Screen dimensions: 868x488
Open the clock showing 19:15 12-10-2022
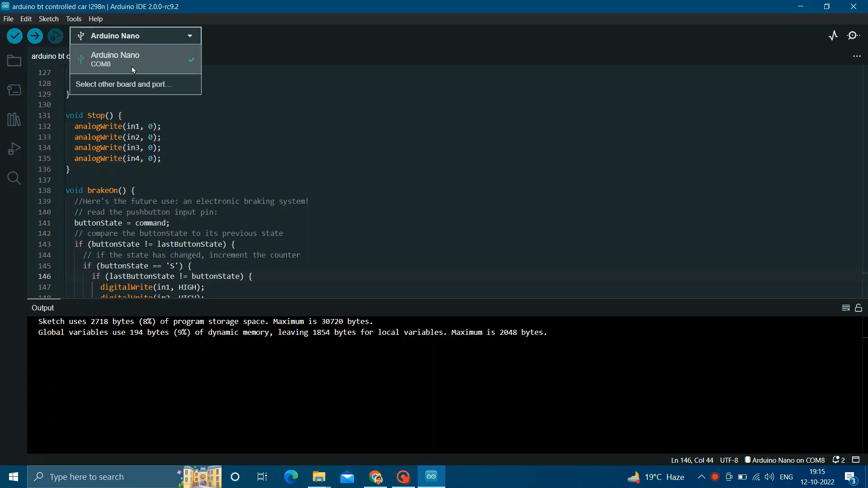click(817, 477)
